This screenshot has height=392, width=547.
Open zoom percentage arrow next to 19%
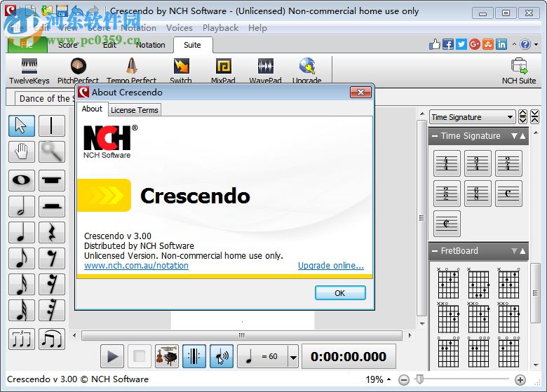[389, 379]
